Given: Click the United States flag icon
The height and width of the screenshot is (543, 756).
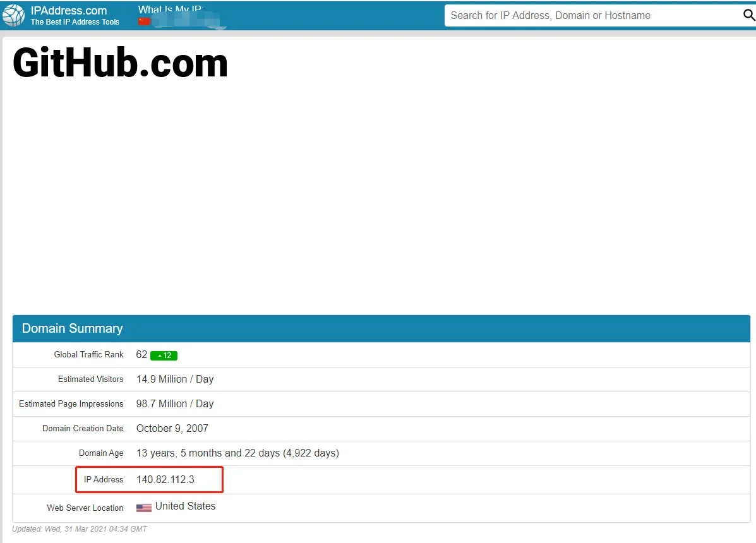Looking at the screenshot, I should pos(144,507).
